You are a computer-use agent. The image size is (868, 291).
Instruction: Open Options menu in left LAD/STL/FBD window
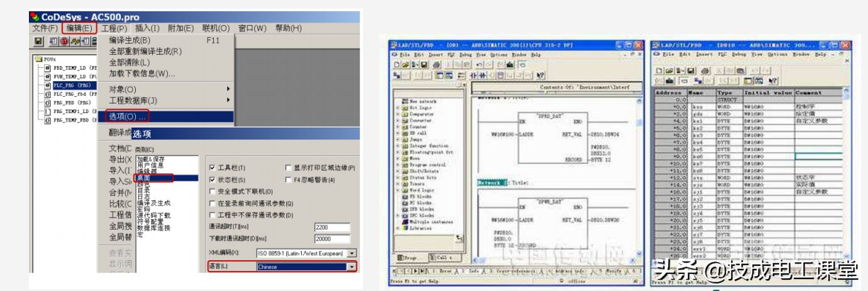498,55
